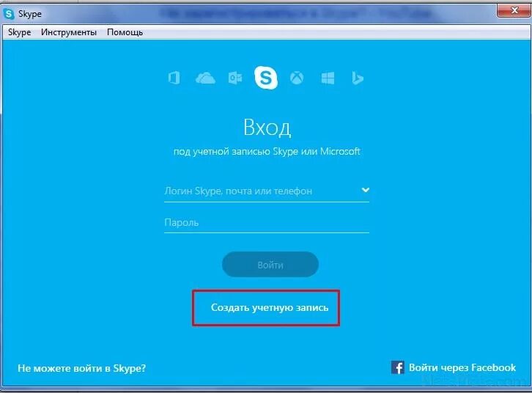Viewport: 532px width, 393px height.
Task: Expand the saved logins dropdown arrow
Action: [x=366, y=190]
